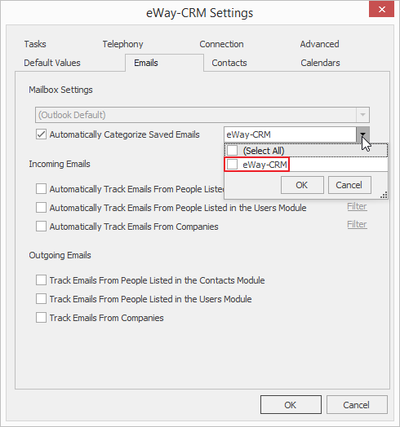Check outgoing Track Emails From Users Module people

tap(41, 299)
